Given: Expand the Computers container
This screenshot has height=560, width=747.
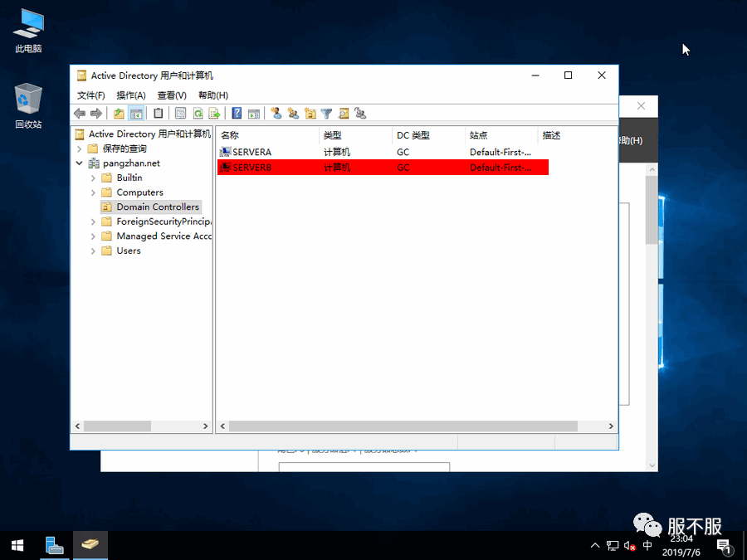Looking at the screenshot, I should tap(93, 192).
